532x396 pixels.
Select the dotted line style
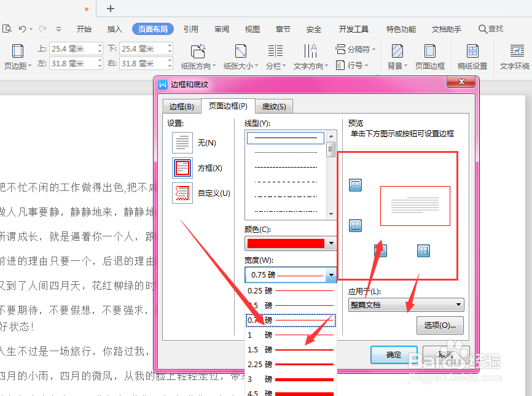click(286, 153)
